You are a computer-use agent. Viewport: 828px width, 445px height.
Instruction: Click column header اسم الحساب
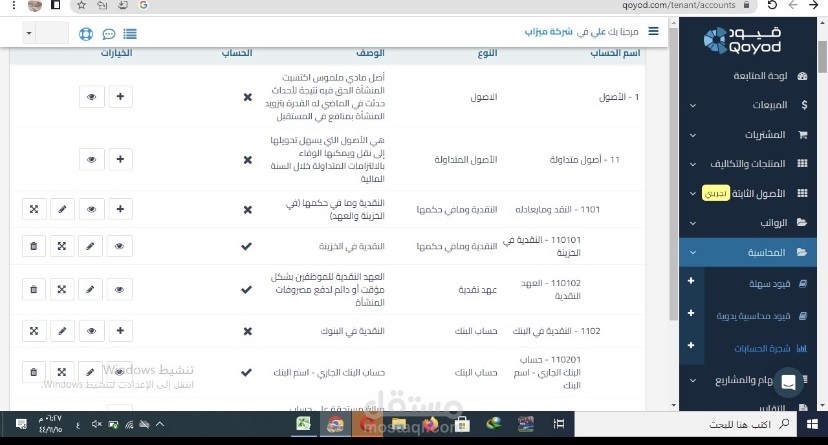pos(615,53)
